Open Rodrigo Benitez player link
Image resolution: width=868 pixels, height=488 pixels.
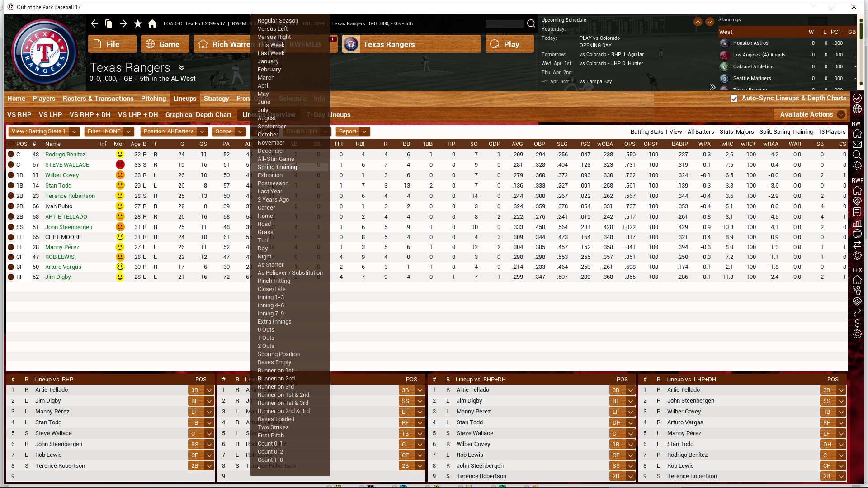tap(65, 154)
